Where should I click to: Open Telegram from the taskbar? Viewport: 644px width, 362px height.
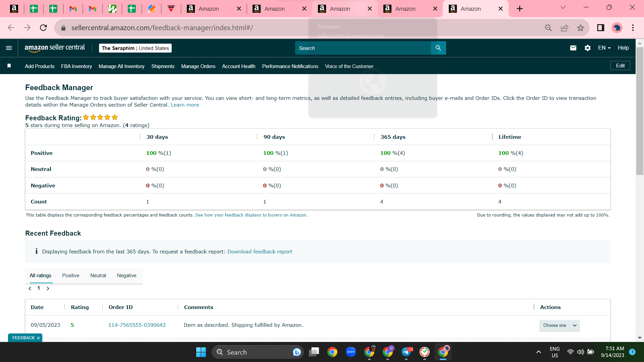coord(406,352)
